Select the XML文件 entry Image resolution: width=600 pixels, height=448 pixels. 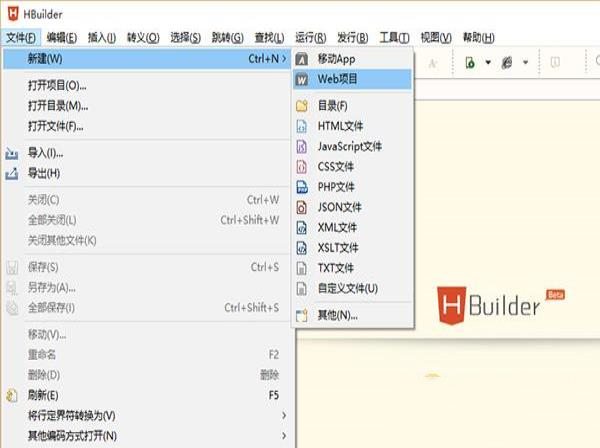coord(337,227)
